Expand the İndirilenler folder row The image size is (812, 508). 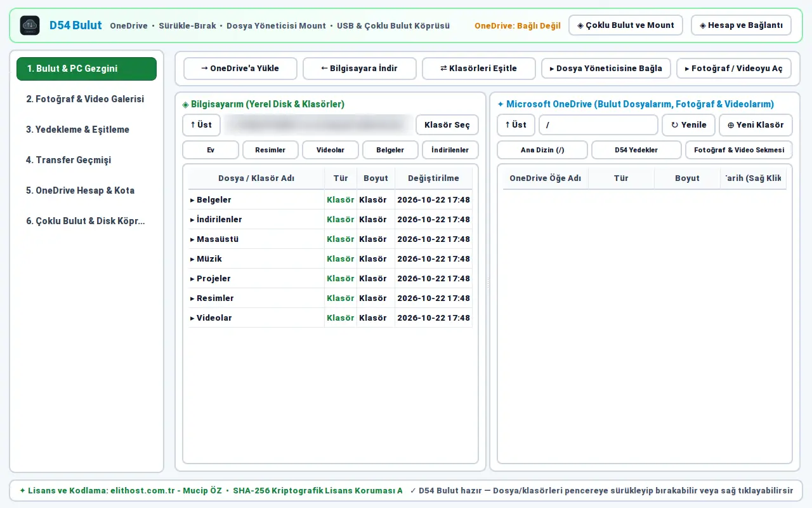330,220
